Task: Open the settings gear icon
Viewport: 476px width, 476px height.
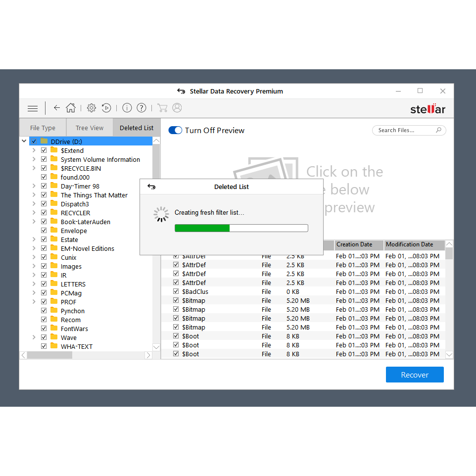Action: 92,108
